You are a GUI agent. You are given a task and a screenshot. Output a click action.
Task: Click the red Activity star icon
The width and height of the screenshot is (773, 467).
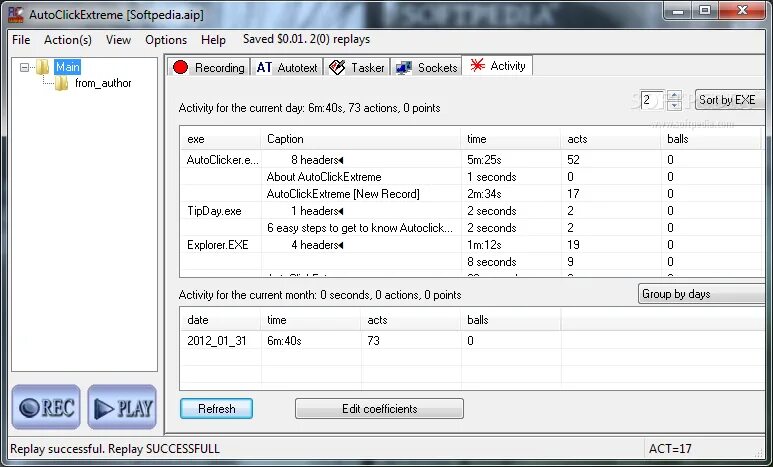pyautogui.click(x=477, y=65)
